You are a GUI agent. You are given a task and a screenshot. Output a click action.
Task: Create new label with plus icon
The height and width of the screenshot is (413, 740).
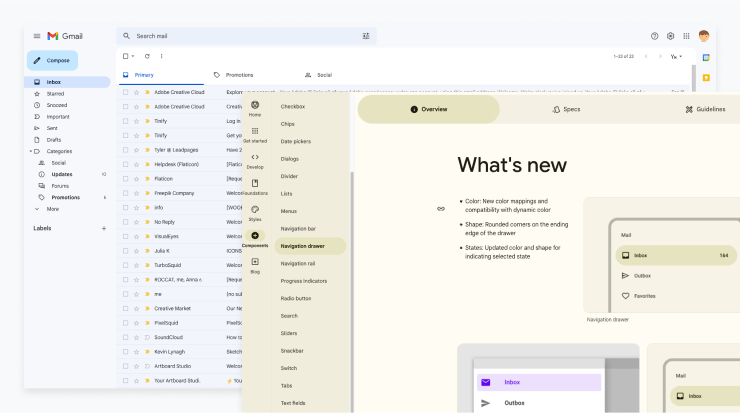tap(104, 228)
